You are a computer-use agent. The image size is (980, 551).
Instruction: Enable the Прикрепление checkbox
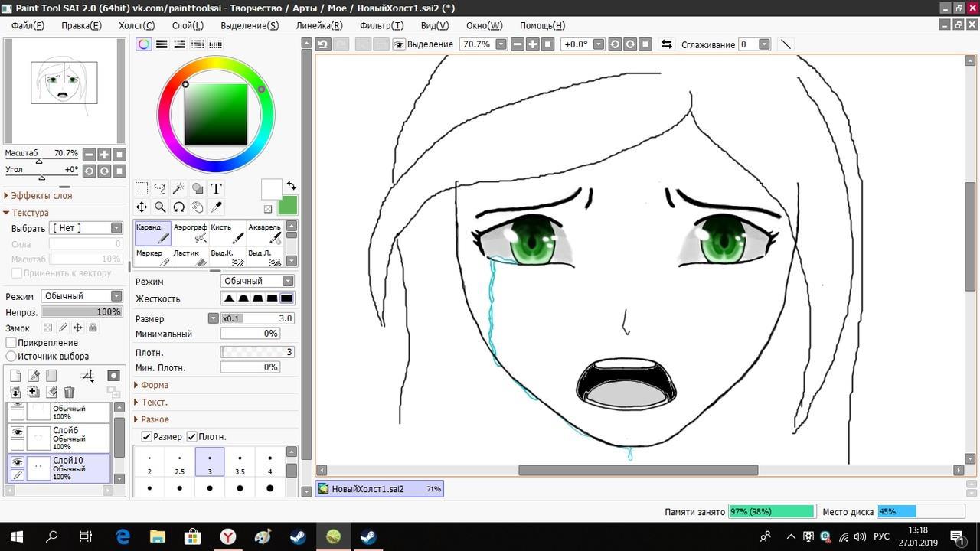[x=11, y=342]
